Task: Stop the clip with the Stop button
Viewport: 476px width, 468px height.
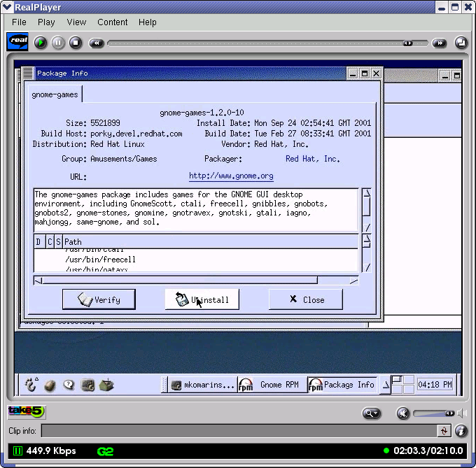Action: [76, 43]
